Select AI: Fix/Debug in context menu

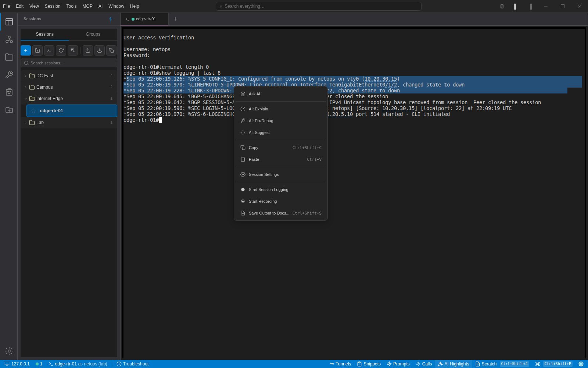pyautogui.click(x=281, y=121)
